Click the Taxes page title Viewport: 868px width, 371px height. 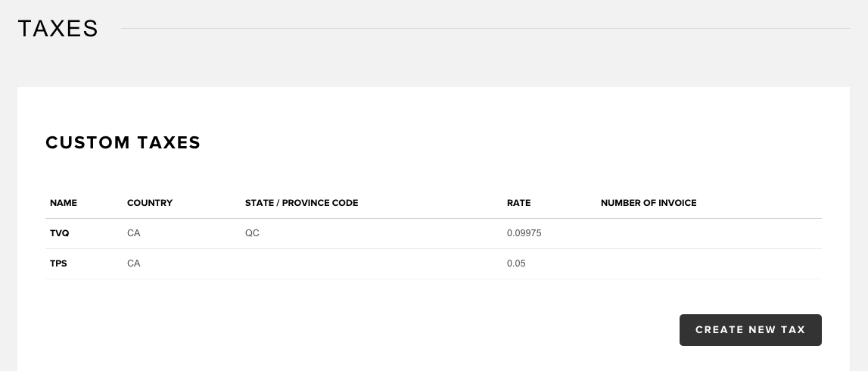tap(58, 28)
